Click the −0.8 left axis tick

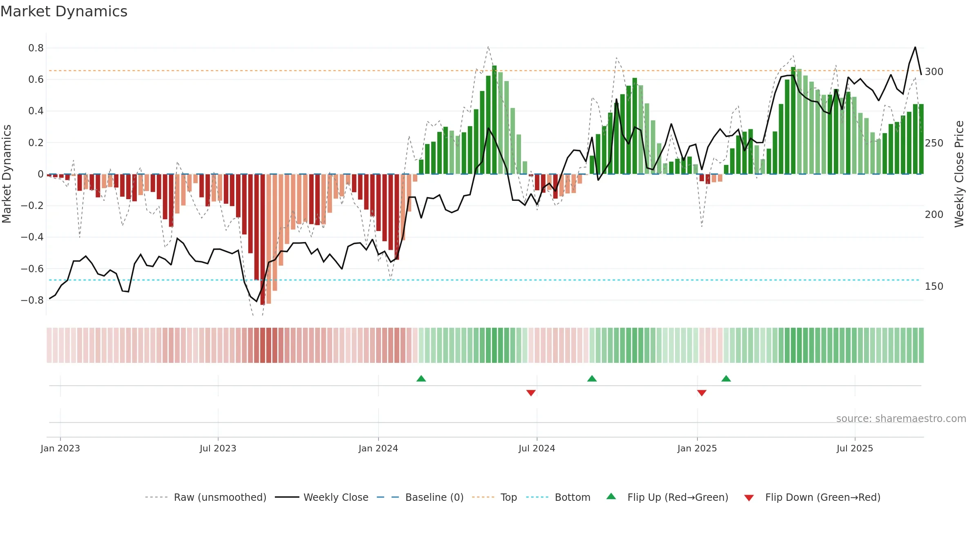(x=32, y=300)
